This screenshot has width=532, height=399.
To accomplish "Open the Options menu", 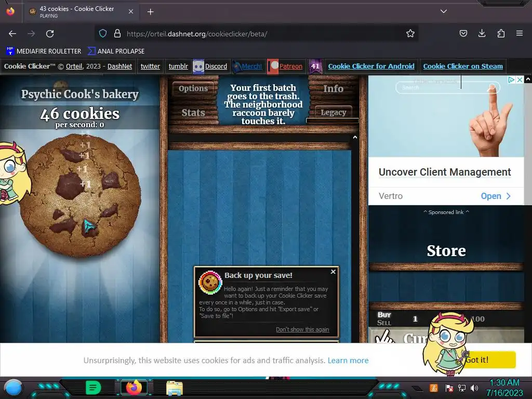I will tap(193, 88).
